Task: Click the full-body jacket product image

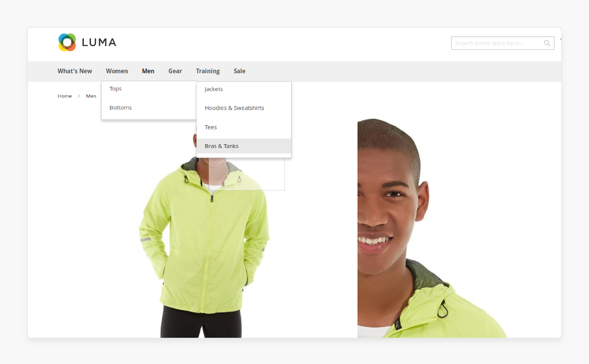Action: click(x=204, y=229)
